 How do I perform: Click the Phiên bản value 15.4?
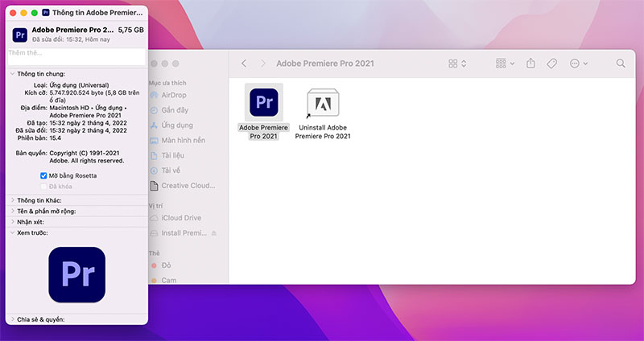(x=56, y=138)
